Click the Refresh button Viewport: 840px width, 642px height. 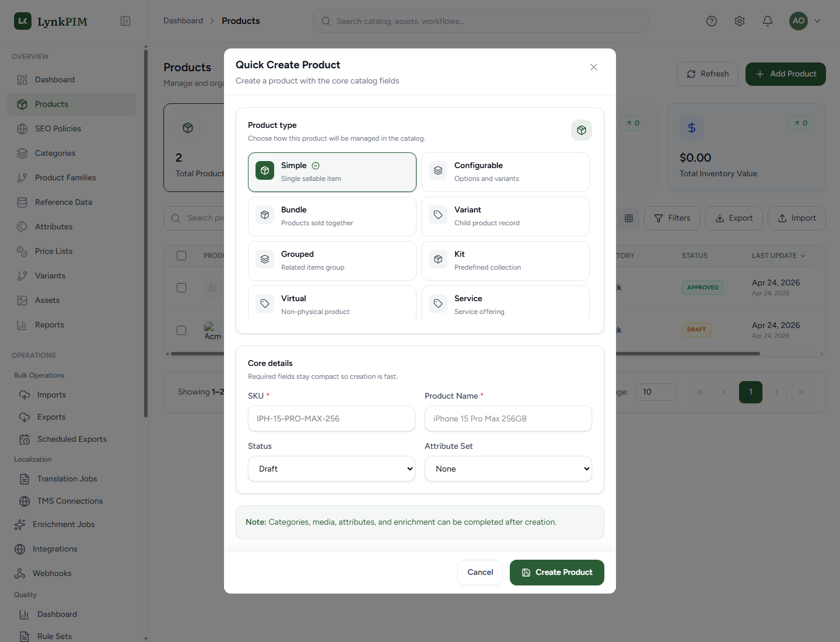point(708,74)
